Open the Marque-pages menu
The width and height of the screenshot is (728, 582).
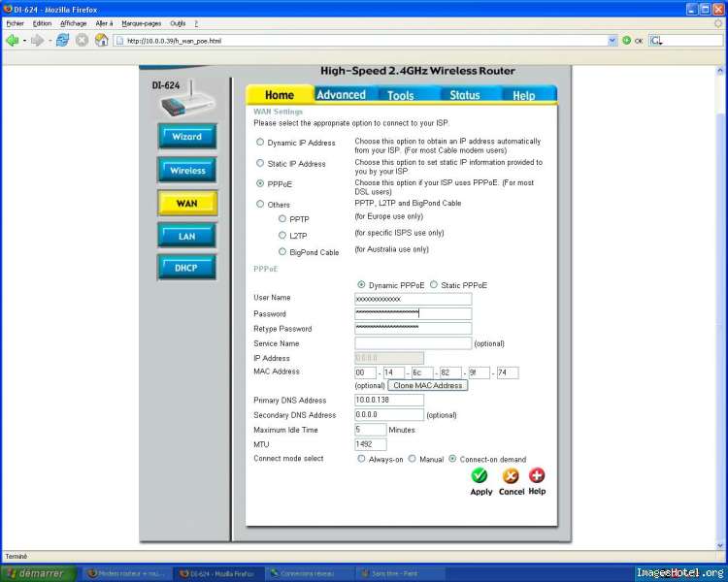point(142,23)
